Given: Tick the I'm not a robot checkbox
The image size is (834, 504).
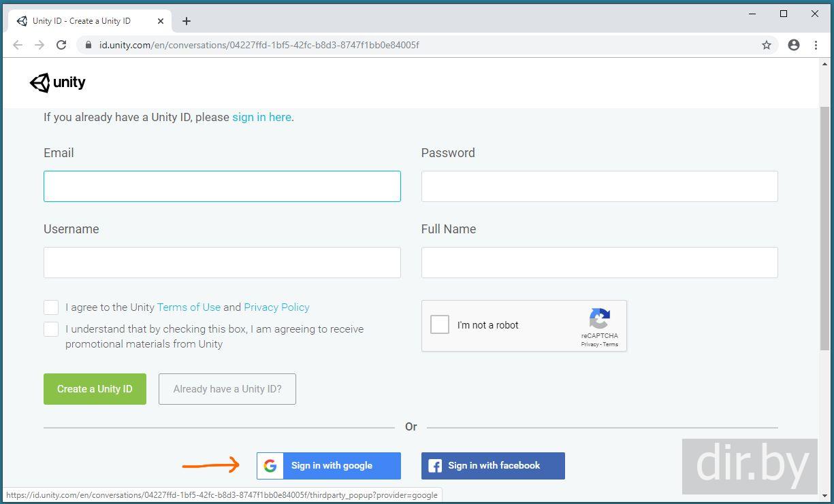Looking at the screenshot, I should point(440,324).
